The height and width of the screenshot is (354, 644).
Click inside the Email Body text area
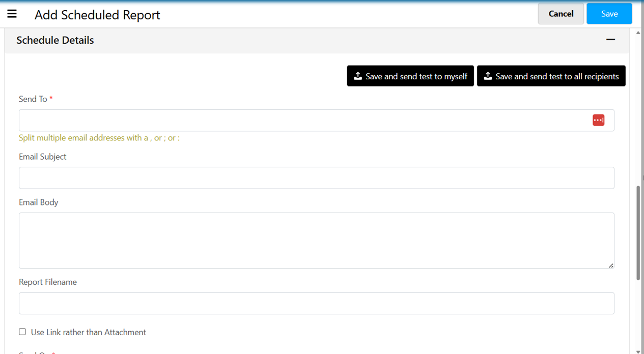point(316,240)
